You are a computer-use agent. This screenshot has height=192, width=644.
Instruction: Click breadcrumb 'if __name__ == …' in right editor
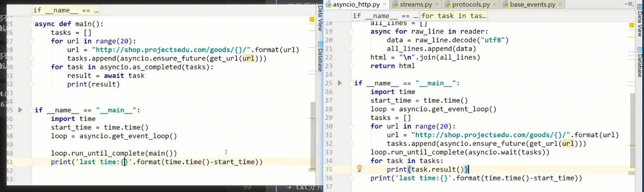pyautogui.click(x=385, y=16)
